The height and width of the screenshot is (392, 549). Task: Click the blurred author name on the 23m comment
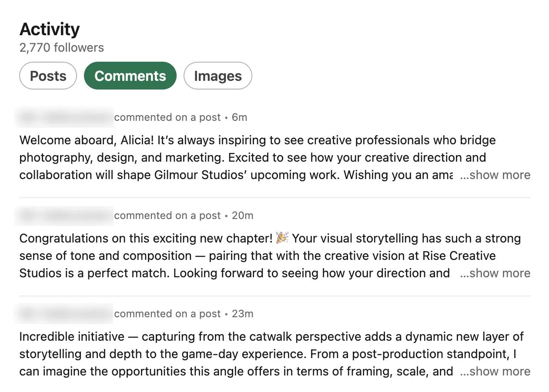click(x=65, y=314)
